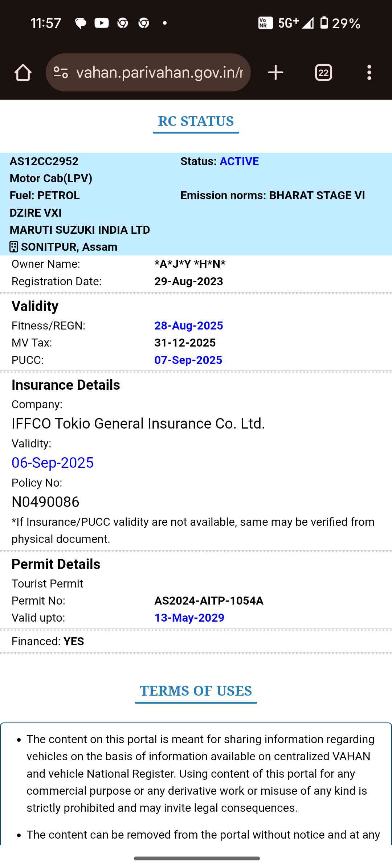Tap the battery icon in status bar
The height and width of the screenshot is (868, 392).
click(324, 23)
